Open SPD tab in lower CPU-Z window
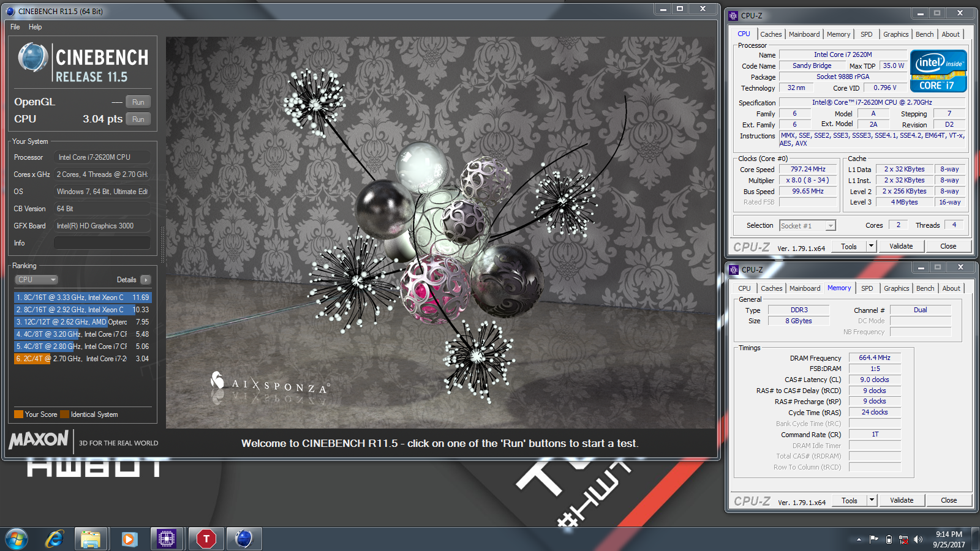This screenshot has height=551, width=980. [867, 288]
